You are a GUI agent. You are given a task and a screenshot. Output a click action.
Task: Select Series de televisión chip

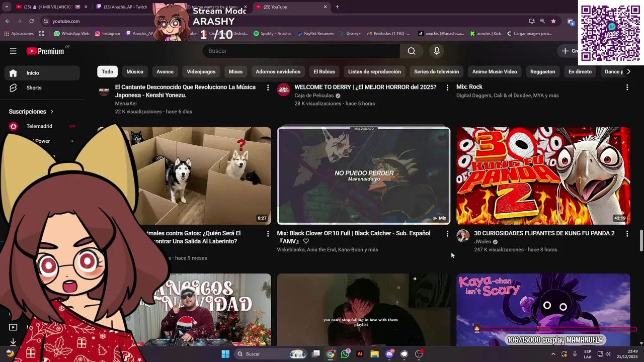click(437, 71)
